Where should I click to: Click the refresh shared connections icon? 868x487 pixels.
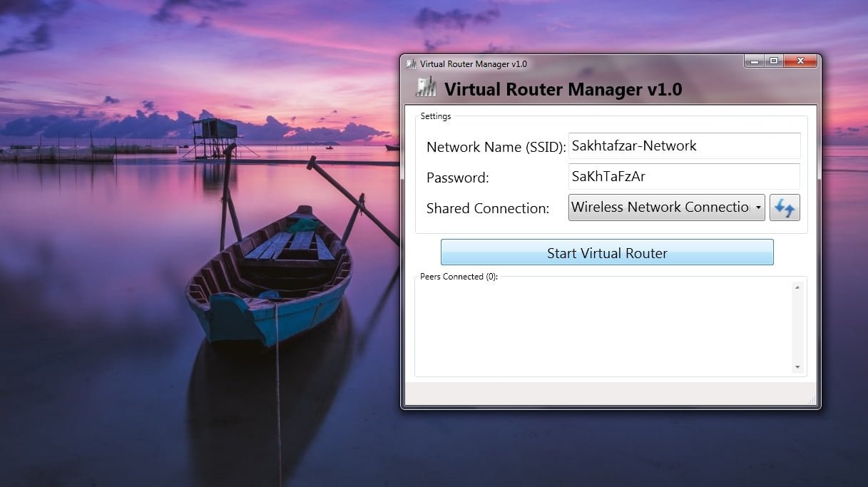(785, 207)
